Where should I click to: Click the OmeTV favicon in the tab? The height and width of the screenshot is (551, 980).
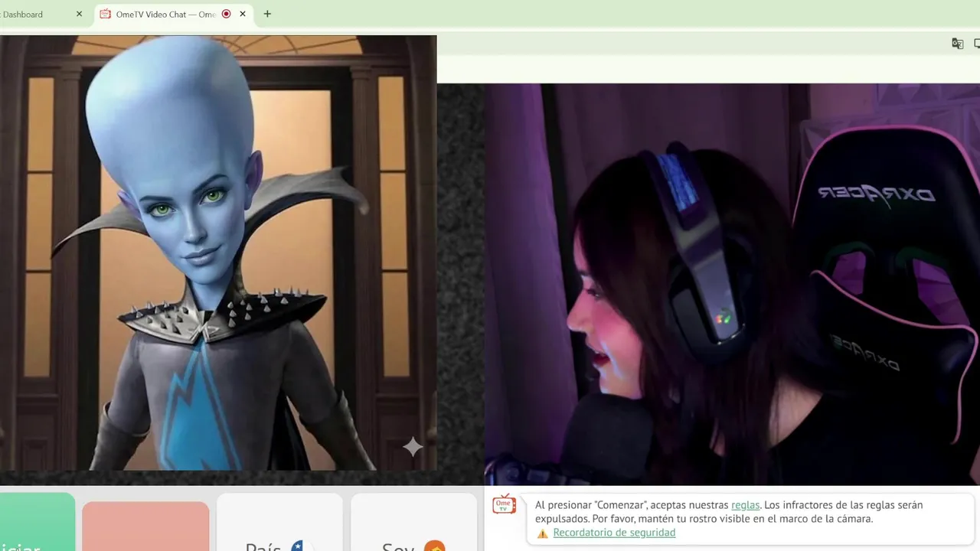(106, 14)
